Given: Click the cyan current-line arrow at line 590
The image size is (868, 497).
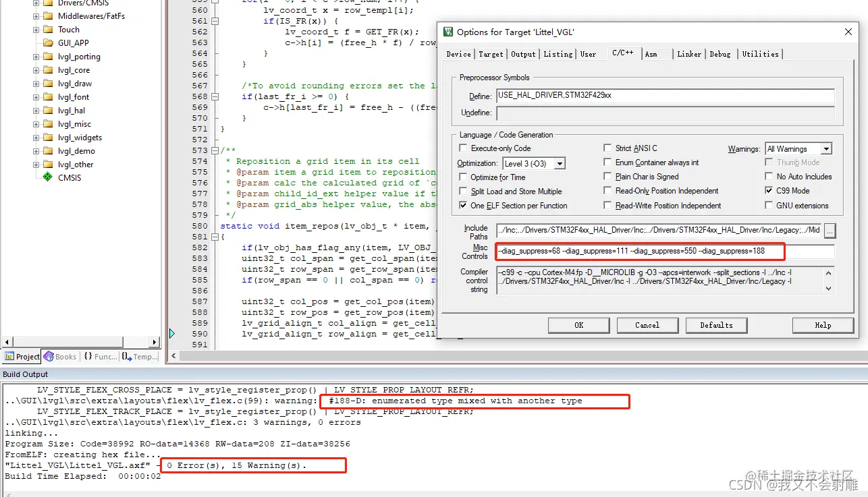Looking at the screenshot, I should click(x=172, y=334).
